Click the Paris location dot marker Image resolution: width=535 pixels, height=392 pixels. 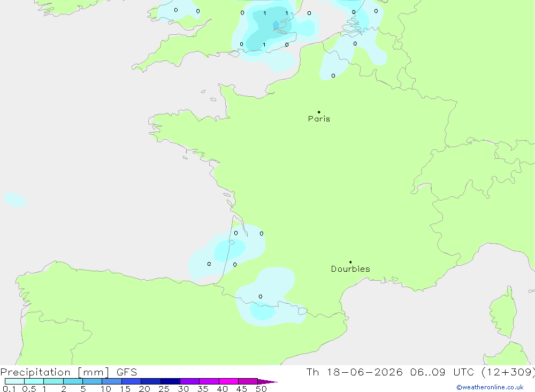point(319,112)
